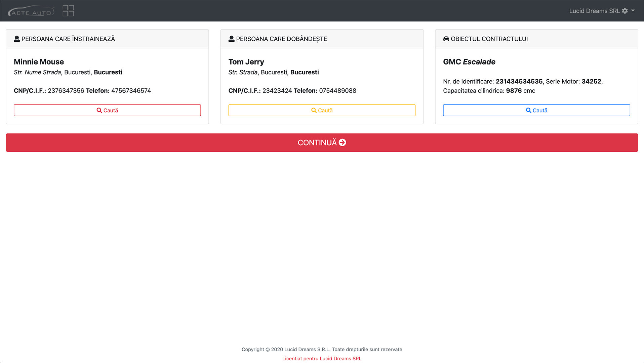Open the Lucid Dreams SRL account menu
The height and width of the screenshot is (363, 644).
pos(602,11)
